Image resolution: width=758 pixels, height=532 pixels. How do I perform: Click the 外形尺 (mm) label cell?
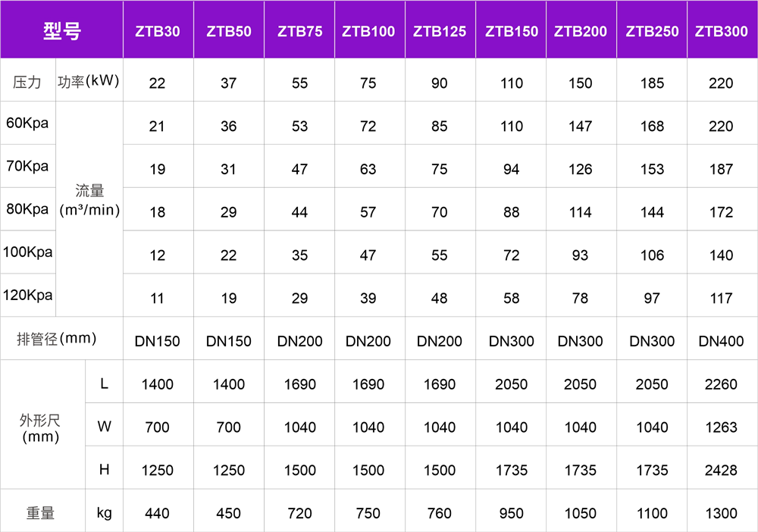(x=40, y=430)
